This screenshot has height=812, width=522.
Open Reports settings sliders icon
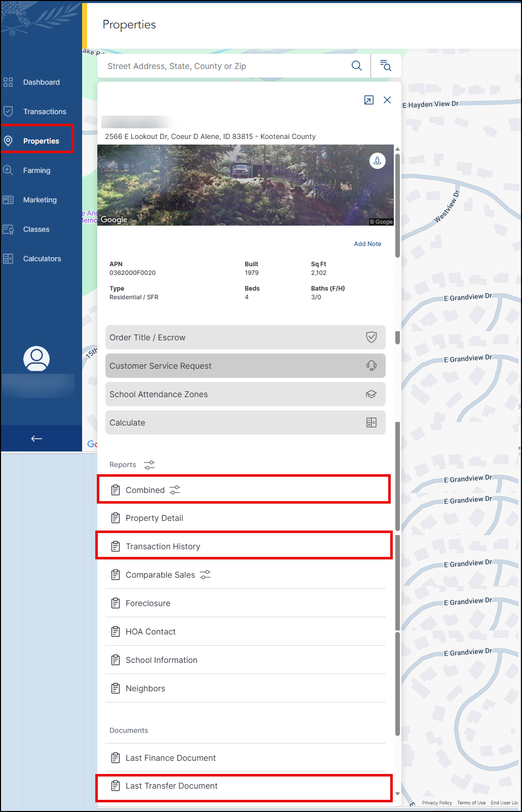(x=150, y=465)
